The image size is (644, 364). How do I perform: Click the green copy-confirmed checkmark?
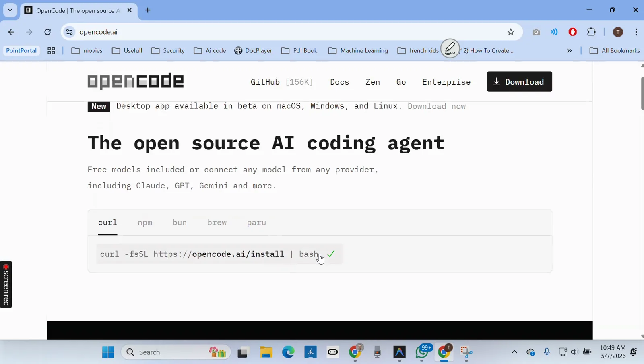pyautogui.click(x=331, y=254)
